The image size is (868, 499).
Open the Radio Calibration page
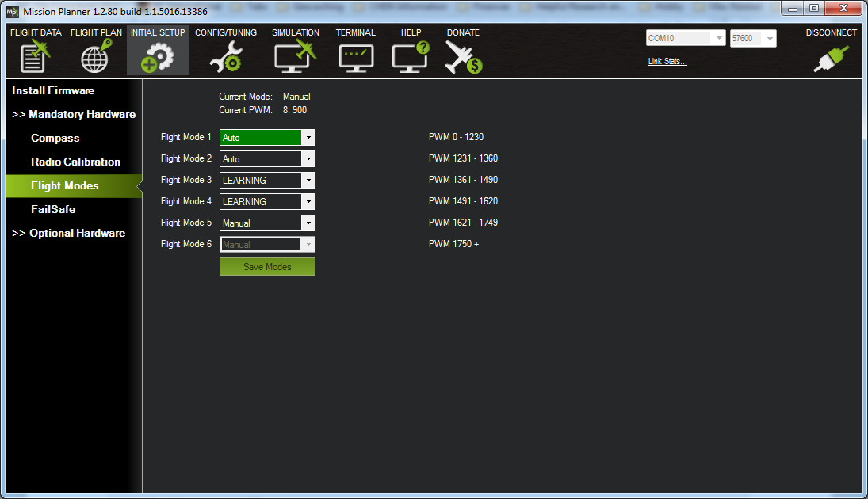(76, 162)
